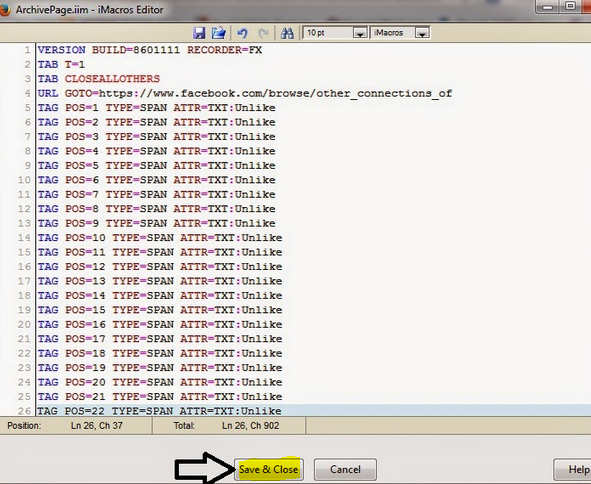Click the TAG POS=15 line
Image resolution: width=591 pixels, height=484 pixels.
160,310
